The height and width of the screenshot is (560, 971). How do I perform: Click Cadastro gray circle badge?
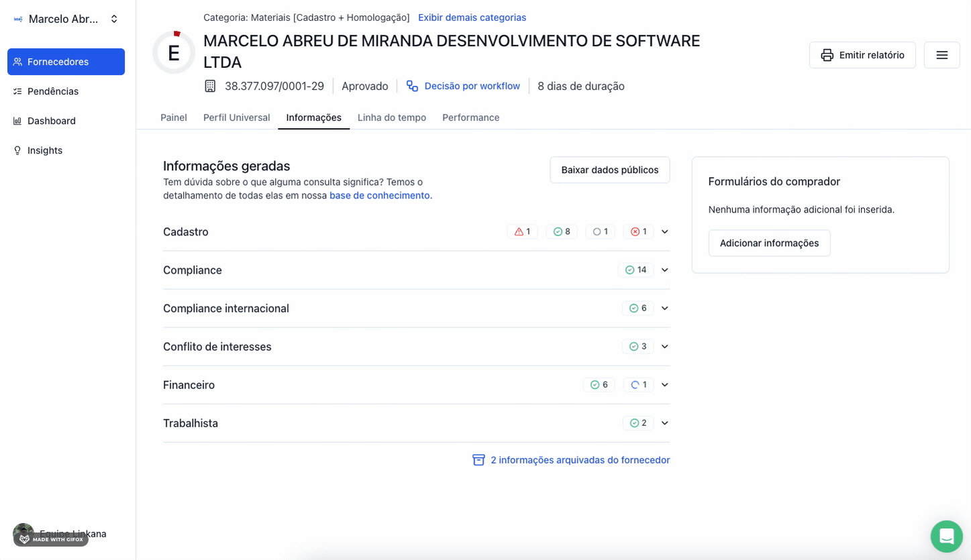click(601, 231)
